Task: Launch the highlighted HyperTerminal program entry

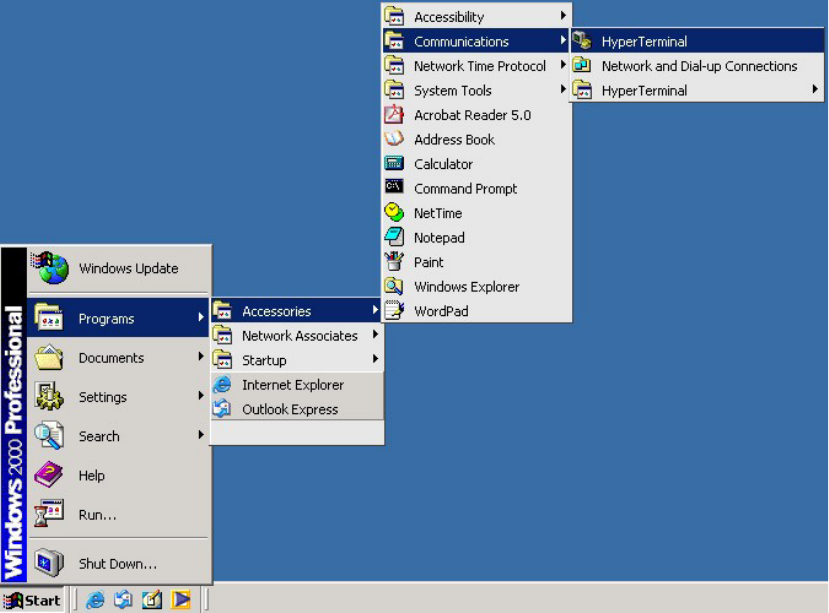Action: coord(697,41)
